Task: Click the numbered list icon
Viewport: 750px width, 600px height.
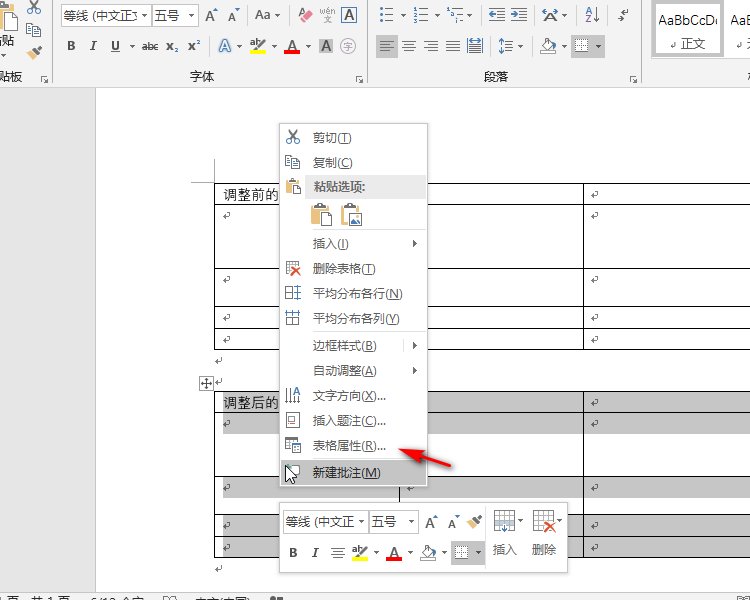Action: point(421,15)
